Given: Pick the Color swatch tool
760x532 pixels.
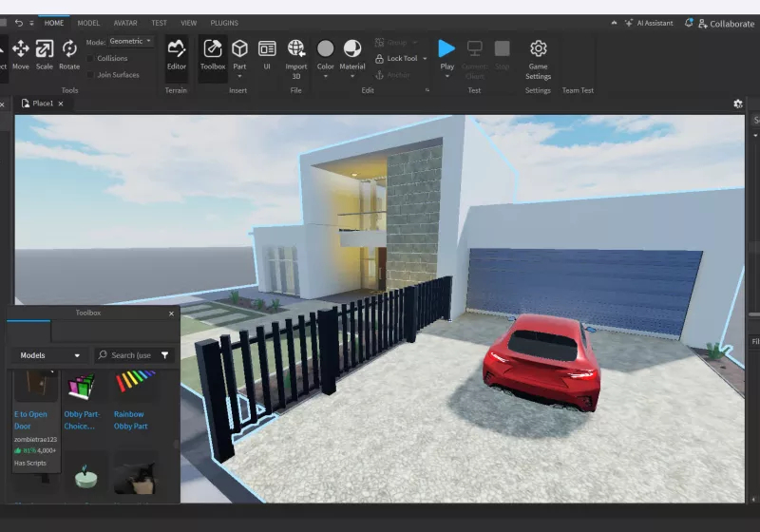Looking at the screenshot, I should click(325, 48).
